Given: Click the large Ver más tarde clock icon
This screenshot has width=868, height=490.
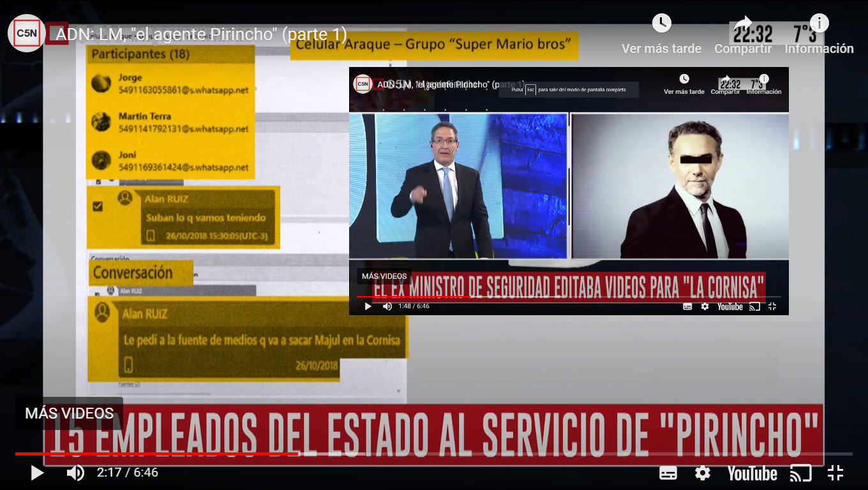Looking at the screenshot, I should coord(661,24).
